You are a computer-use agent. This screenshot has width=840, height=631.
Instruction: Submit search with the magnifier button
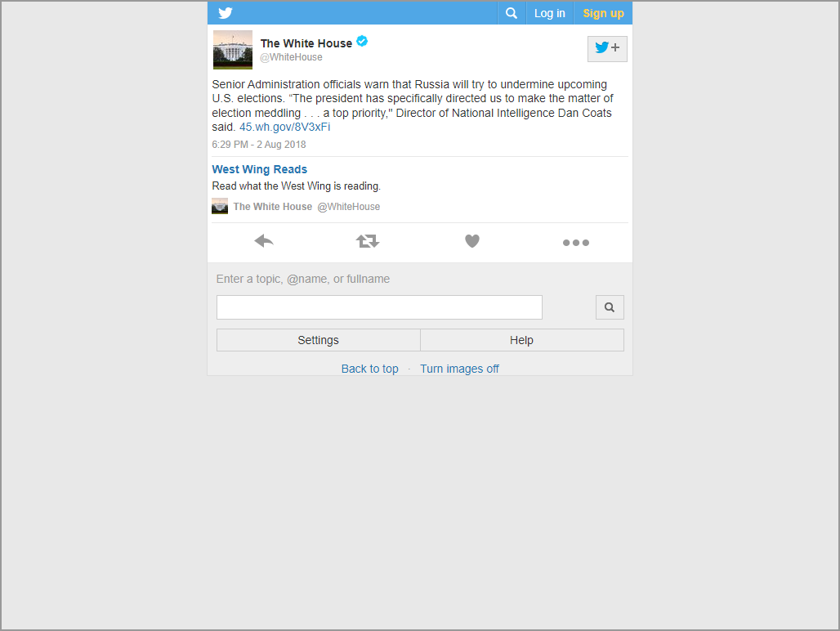click(x=610, y=307)
